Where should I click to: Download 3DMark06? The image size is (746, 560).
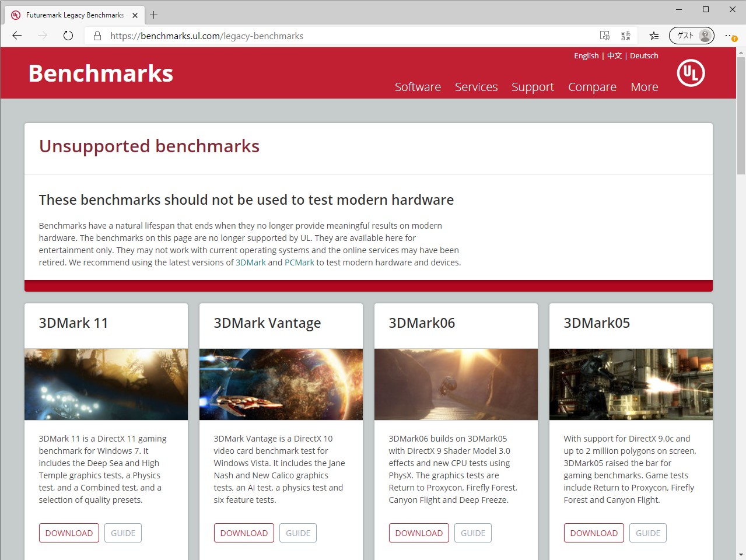click(x=419, y=533)
